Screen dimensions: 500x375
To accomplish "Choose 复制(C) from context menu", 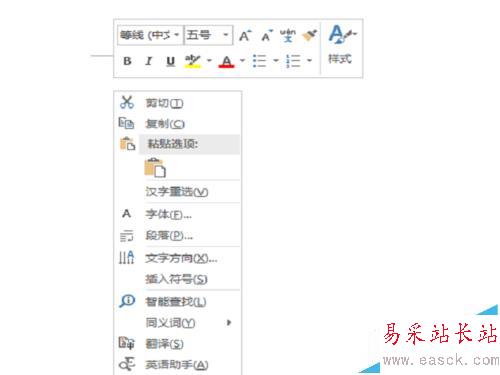I will [x=177, y=124].
